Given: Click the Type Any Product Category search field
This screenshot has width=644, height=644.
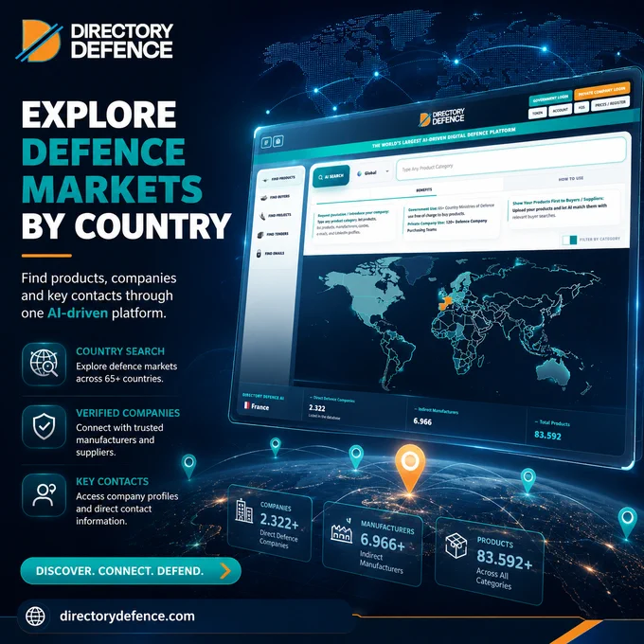Looking at the screenshot, I should point(510,159).
